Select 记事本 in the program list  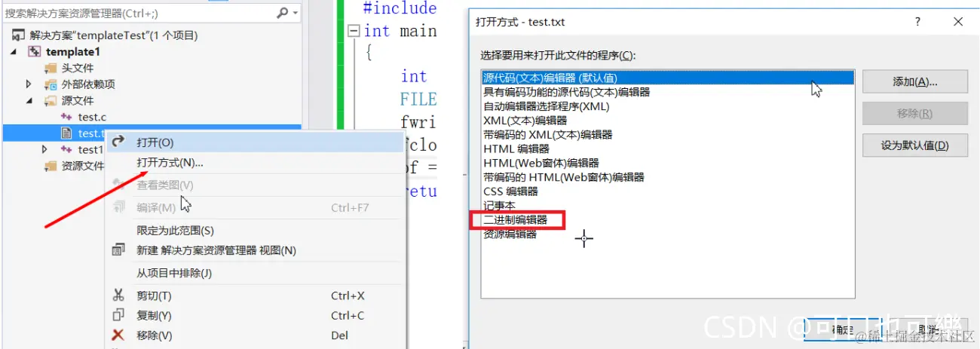point(668,206)
